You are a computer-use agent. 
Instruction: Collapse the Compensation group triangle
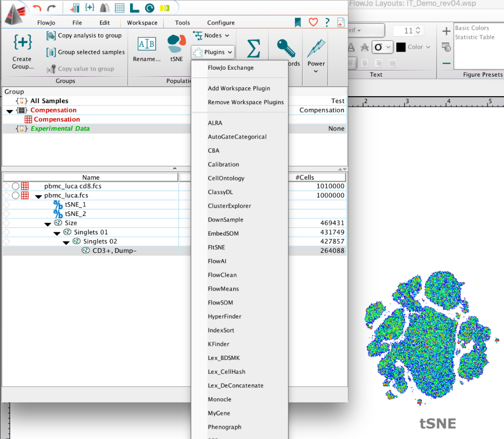point(10,111)
